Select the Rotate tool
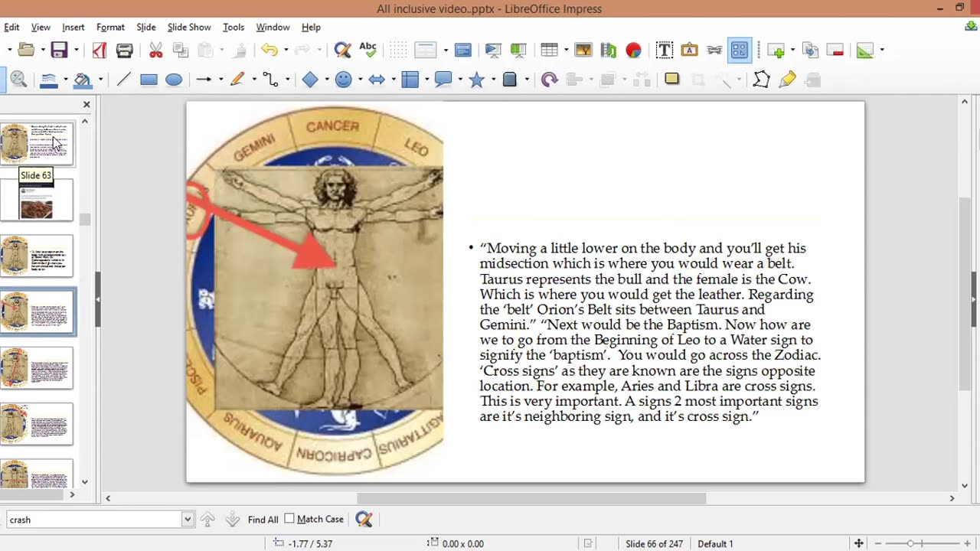Screen dimensions: 980x551 (x=549, y=80)
